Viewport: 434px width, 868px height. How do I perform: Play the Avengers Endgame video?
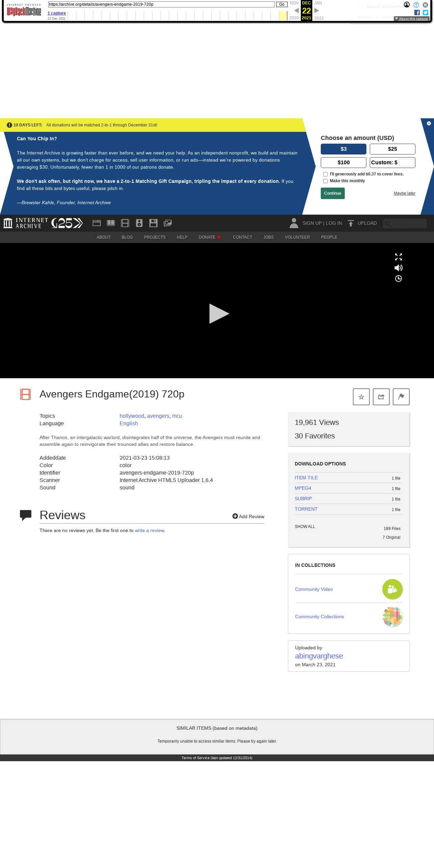219,314
